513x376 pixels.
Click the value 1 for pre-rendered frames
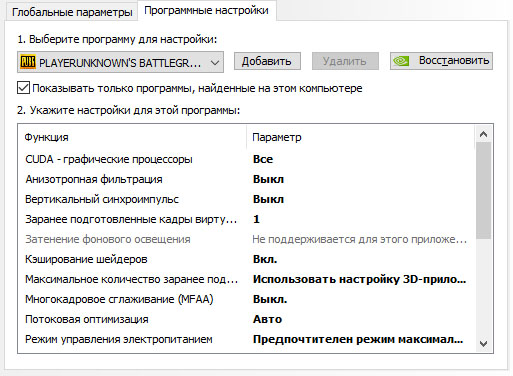point(256,219)
